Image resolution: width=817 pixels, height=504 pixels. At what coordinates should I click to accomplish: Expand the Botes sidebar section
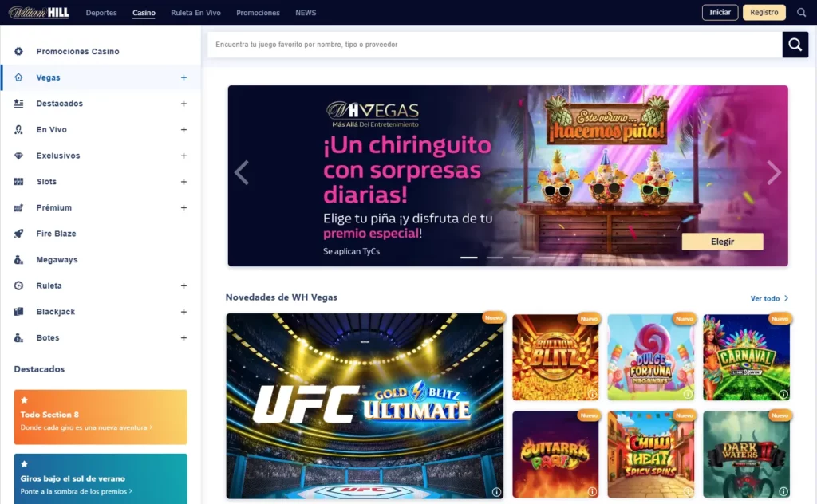[184, 338]
